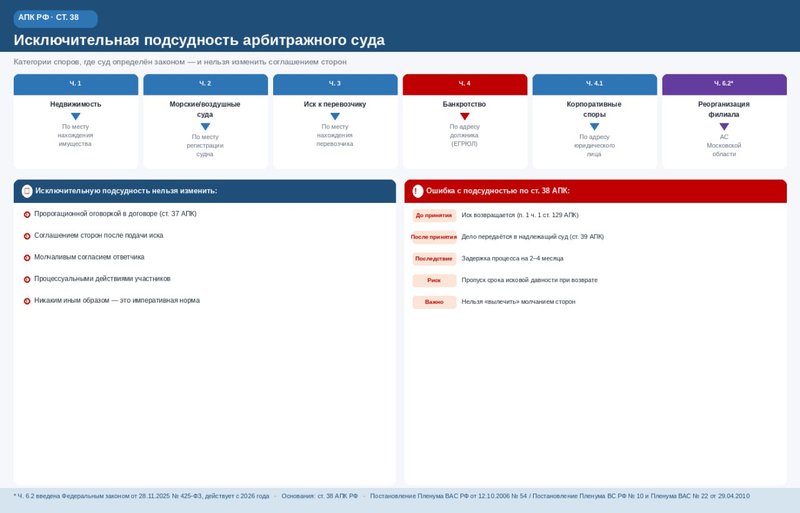The width and height of the screenshot is (800, 513).
Task: Click the red bullet beside Пророгационной оговоркой
Action: pos(27,214)
